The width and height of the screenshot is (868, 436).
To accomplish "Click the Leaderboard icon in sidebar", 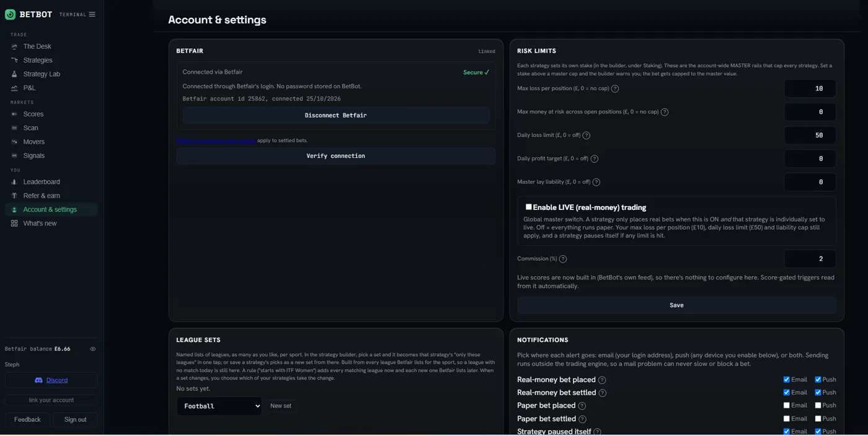I will pos(14,182).
